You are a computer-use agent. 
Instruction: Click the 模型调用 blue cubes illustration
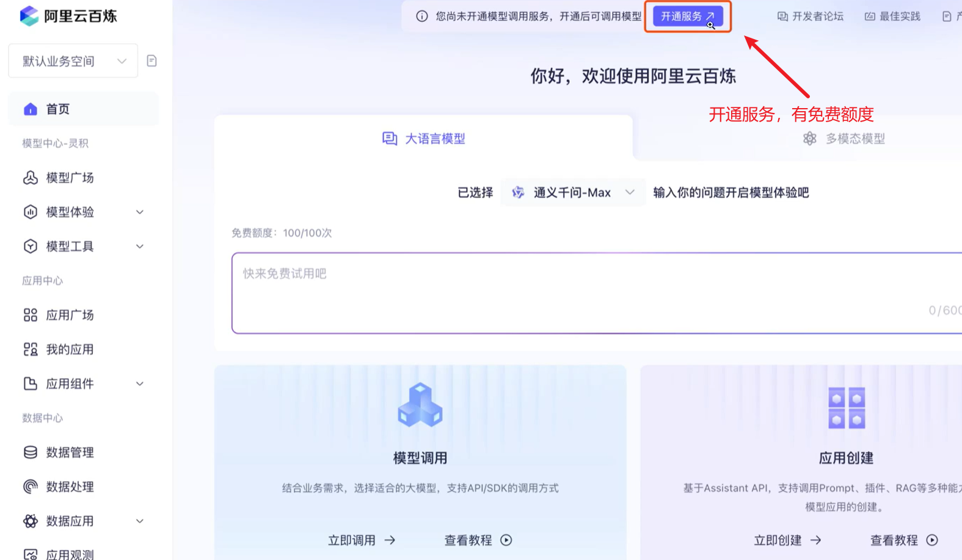click(x=420, y=405)
